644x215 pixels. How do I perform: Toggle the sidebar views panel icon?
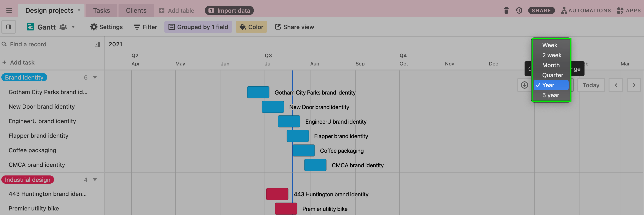point(8,27)
